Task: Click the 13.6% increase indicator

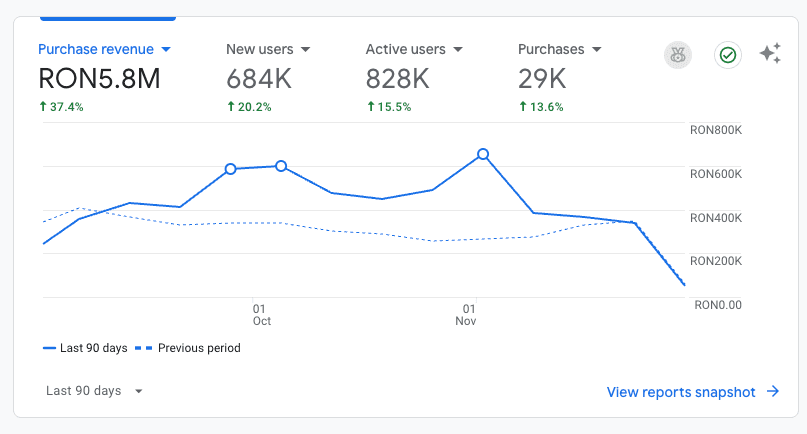Action: [x=541, y=107]
